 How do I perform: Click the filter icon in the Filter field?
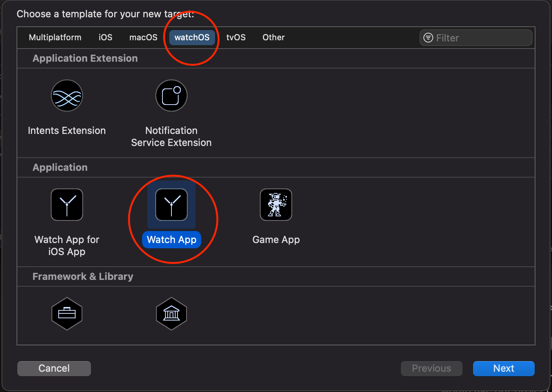[428, 38]
